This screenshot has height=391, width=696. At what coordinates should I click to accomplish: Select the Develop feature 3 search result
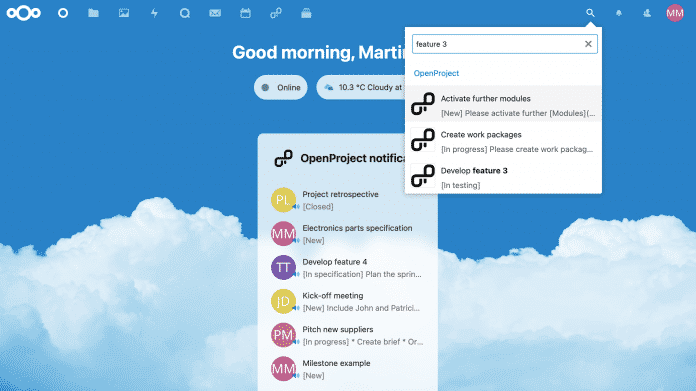click(503, 177)
